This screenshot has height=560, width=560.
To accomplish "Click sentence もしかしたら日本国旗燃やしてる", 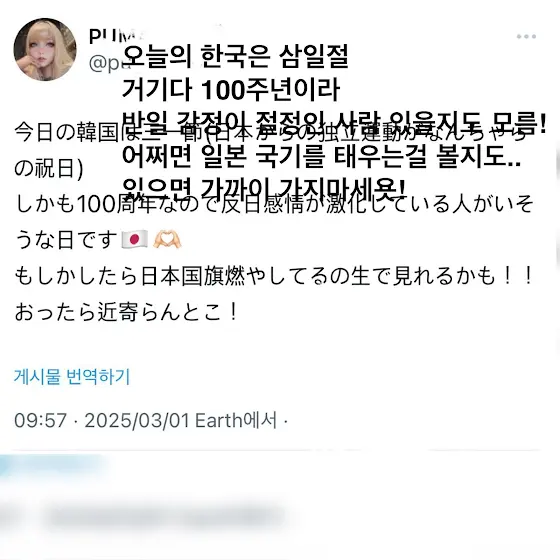I will pyautogui.click(x=274, y=276).
